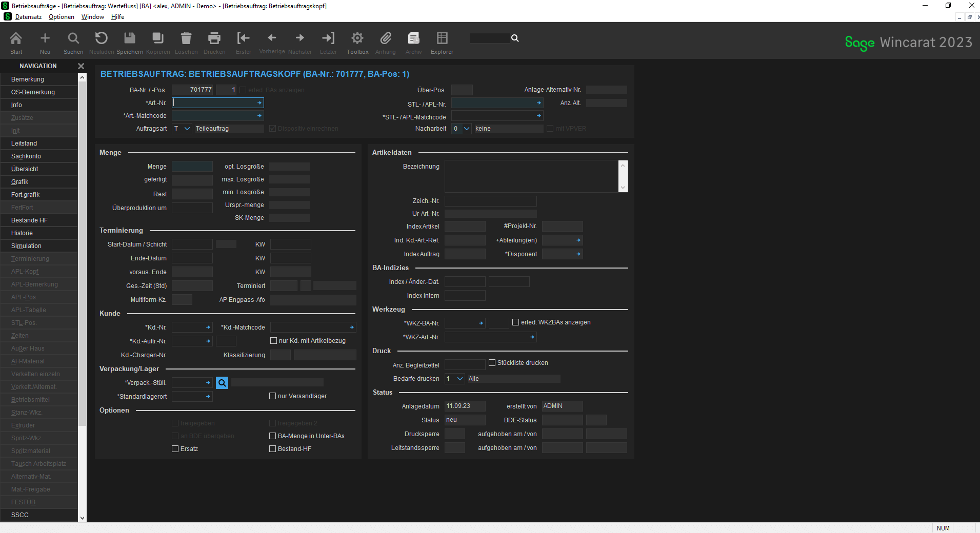
Task: Click the navigation scrollbar thumb
Action: (82, 254)
